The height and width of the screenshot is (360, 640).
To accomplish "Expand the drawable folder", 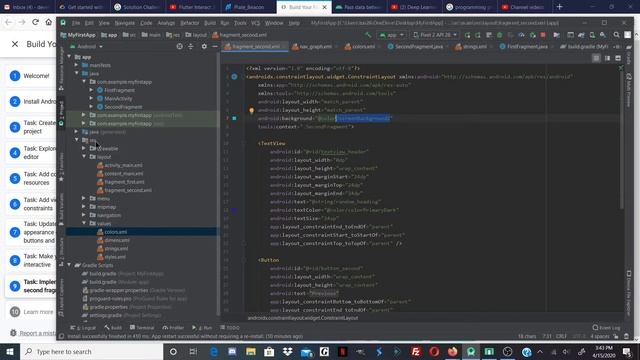I will [84, 148].
